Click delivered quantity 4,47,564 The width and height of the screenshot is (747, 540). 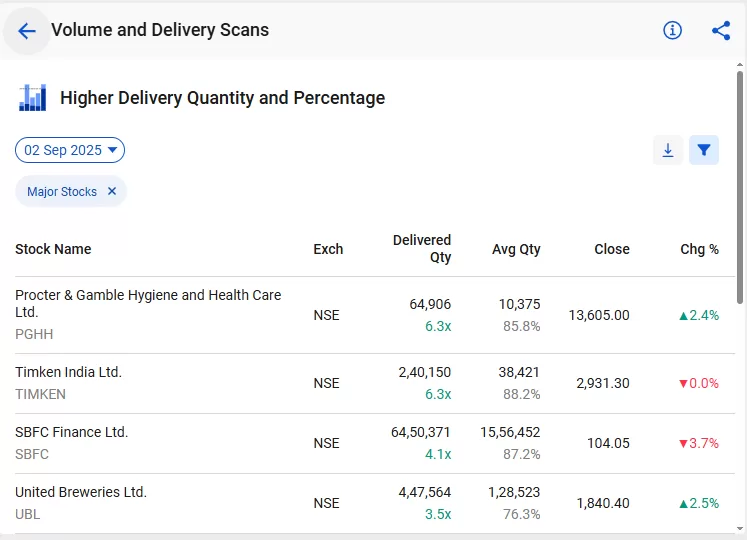pos(424,492)
